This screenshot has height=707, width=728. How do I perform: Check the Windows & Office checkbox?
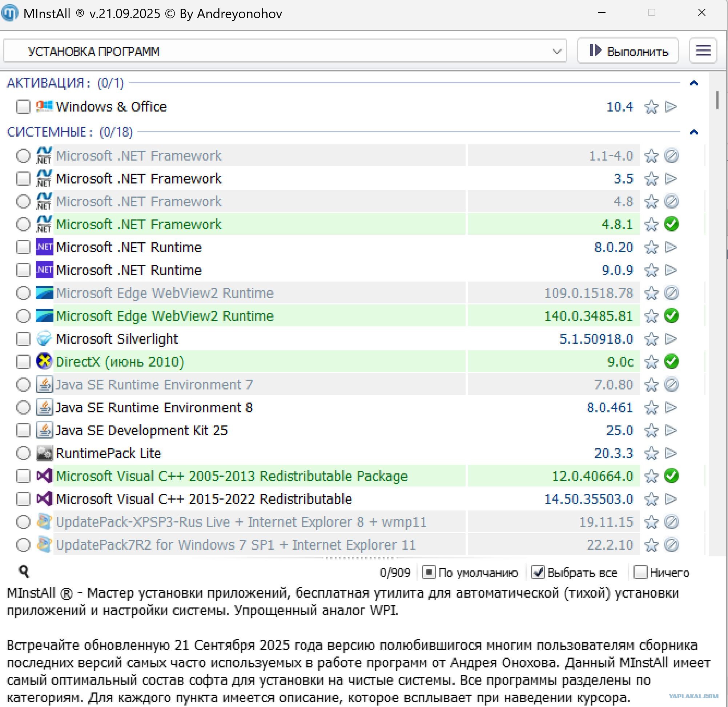click(23, 107)
